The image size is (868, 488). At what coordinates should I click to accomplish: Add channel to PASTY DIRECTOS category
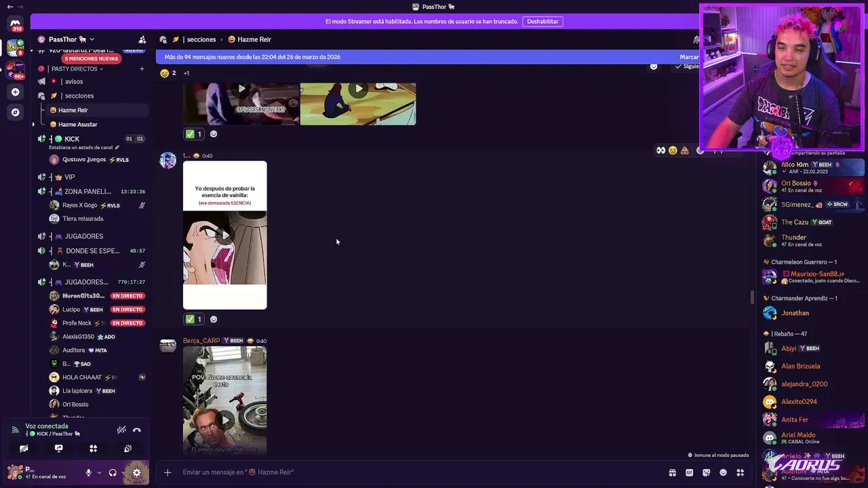pyautogui.click(x=142, y=68)
